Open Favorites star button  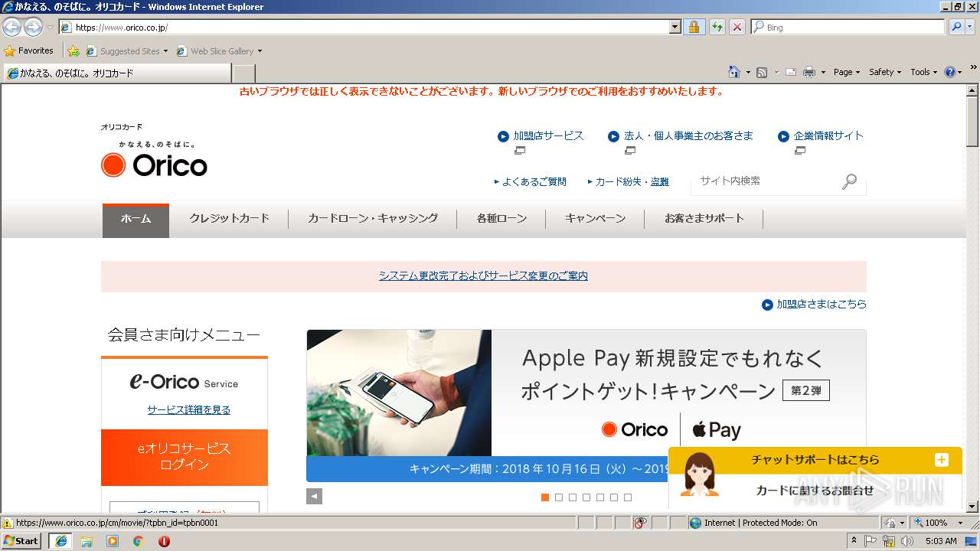[29, 51]
